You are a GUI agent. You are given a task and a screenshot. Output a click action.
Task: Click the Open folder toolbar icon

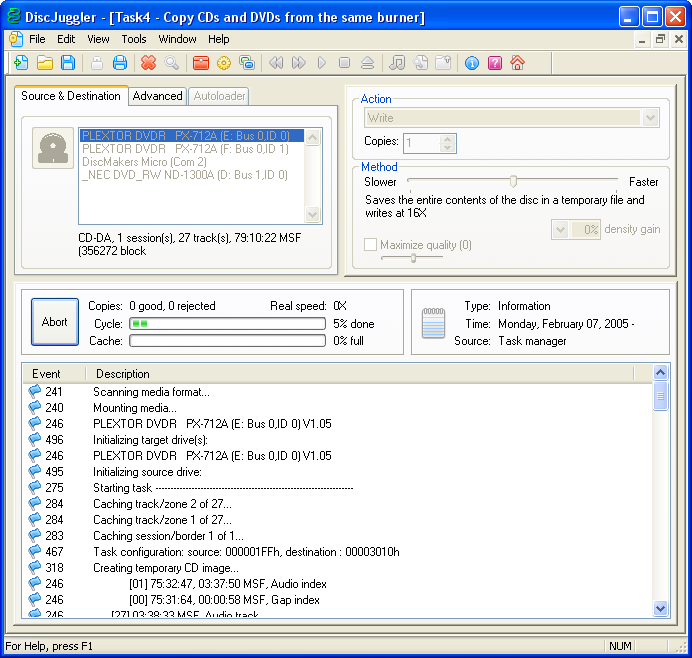(x=45, y=63)
